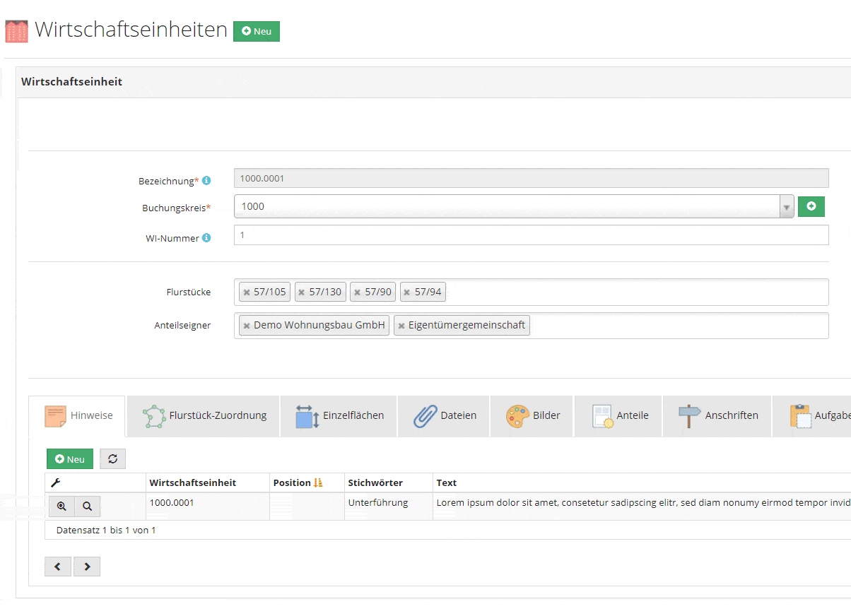Viewport: 851px width, 616px height.
Task: Open the Einzelflächen tab
Action: [339, 416]
